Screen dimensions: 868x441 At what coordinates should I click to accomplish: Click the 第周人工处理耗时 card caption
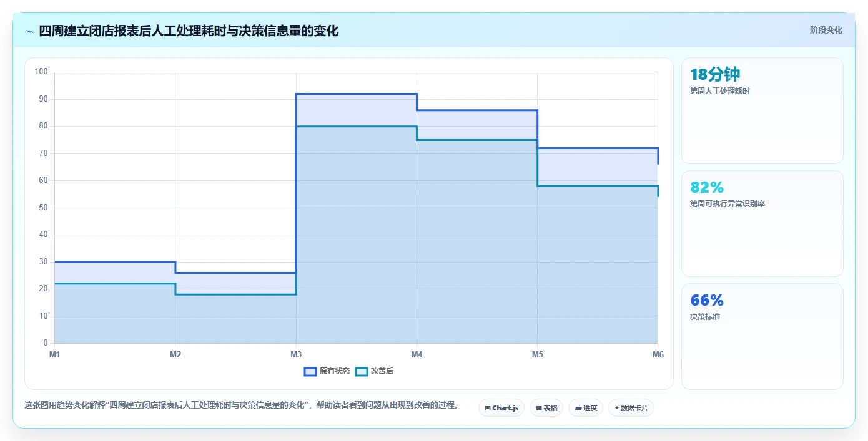click(719, 91)
